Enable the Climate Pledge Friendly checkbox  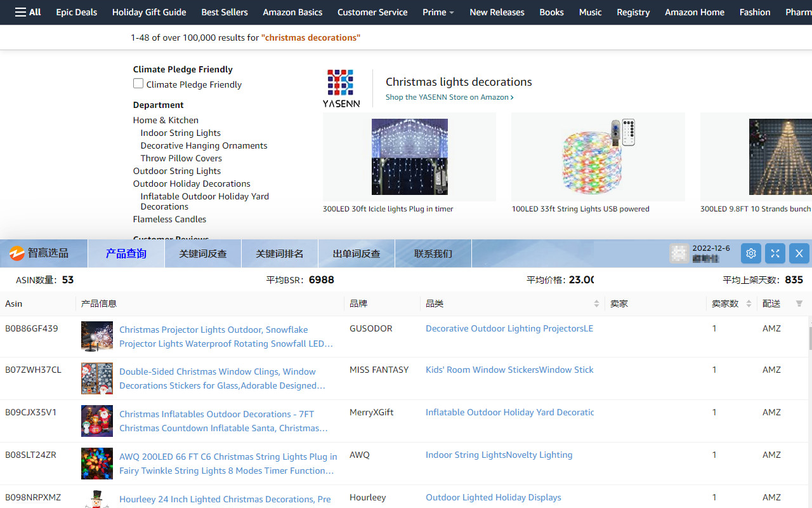pos(138,83)
